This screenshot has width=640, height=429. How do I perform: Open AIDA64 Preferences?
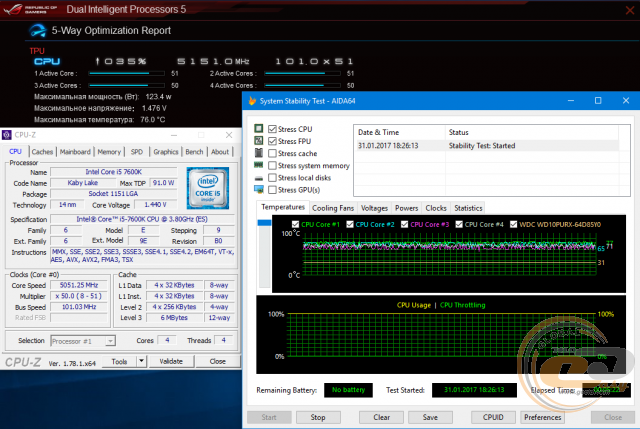click(542, 417)
